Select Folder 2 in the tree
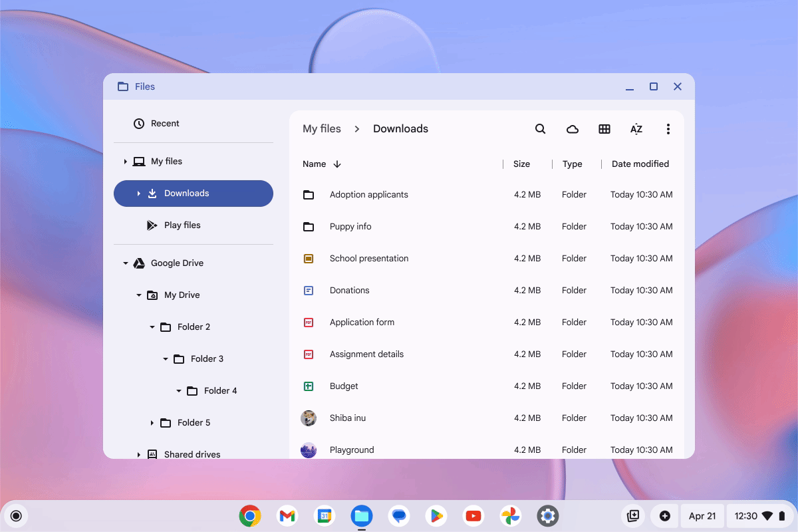798x532 pixels. (x=194, y=327)
